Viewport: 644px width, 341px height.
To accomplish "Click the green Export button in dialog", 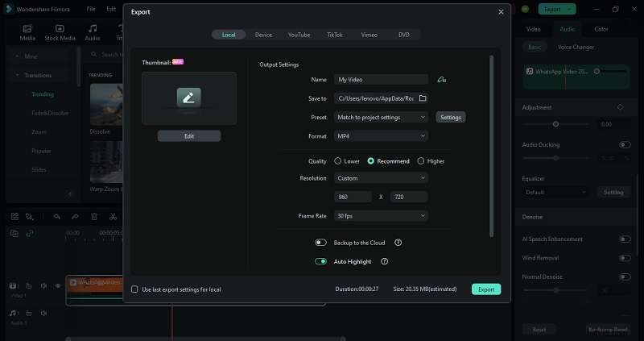I will click(485, 289).
